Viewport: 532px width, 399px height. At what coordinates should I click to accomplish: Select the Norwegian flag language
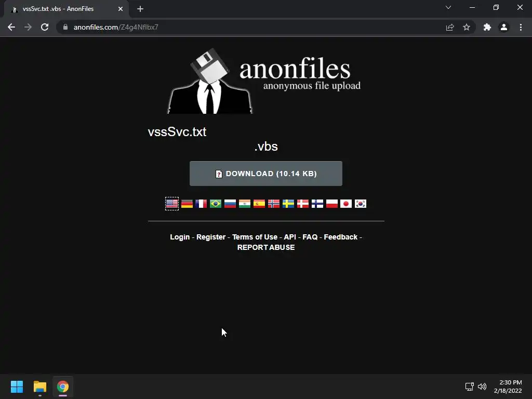tap(274, 204)
